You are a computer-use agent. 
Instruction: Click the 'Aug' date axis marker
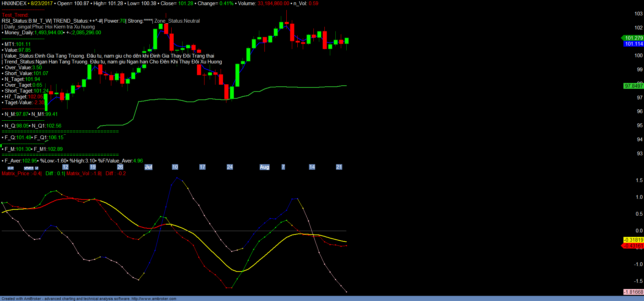(264, 167)
